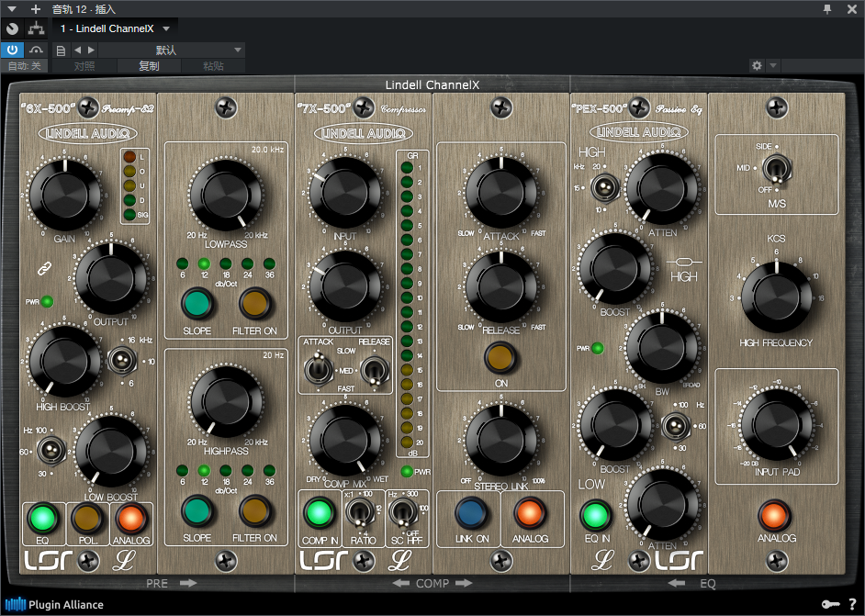Click the compressor INPUT knob
Image resolution: width=865 pixels, height=616 pixels.
(345, 193)
